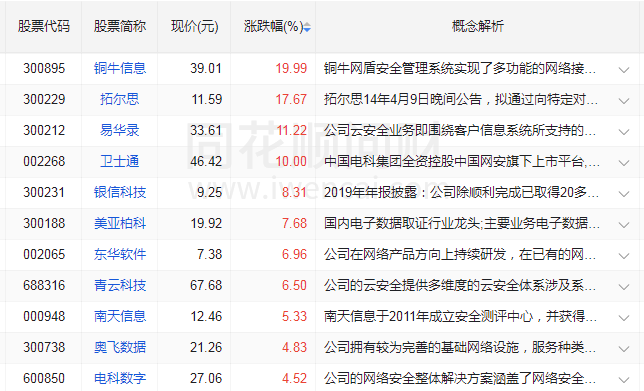This screenshot has width=644, height=391.
Task: Click price value 46.42
Action: click(206, 161)
